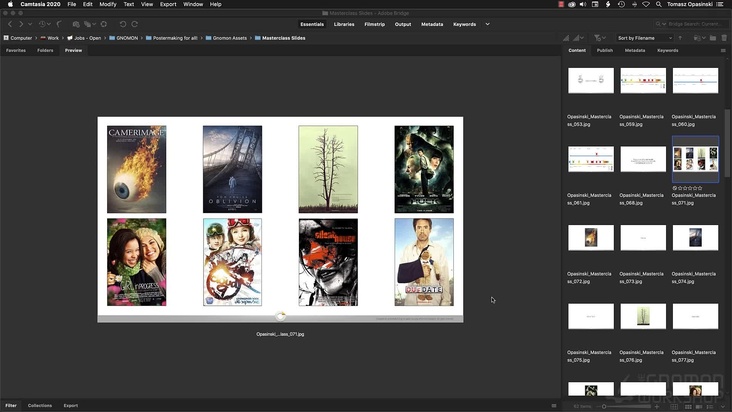
Task: Rotate image counterclockwise
Action: click(x=123, y=24)
